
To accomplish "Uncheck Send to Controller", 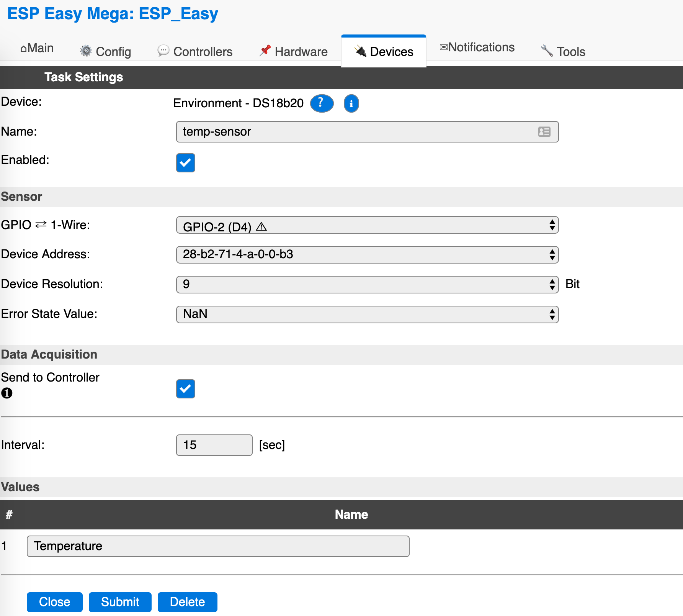I will pyautogui.click(x=185, y=389).
